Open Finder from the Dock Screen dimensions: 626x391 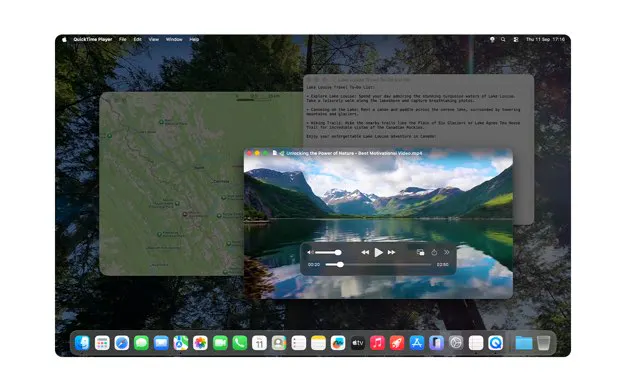(82, 343)
